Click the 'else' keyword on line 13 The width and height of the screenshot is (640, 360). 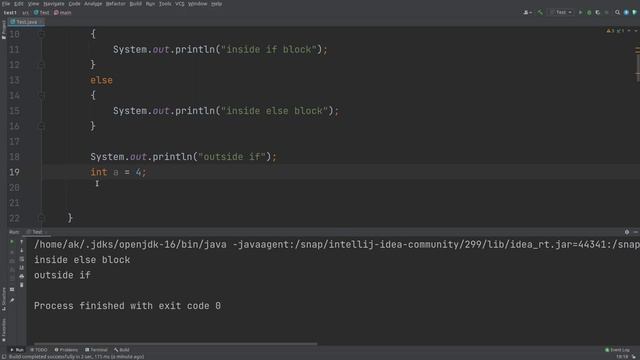click(x=101, y=80)
